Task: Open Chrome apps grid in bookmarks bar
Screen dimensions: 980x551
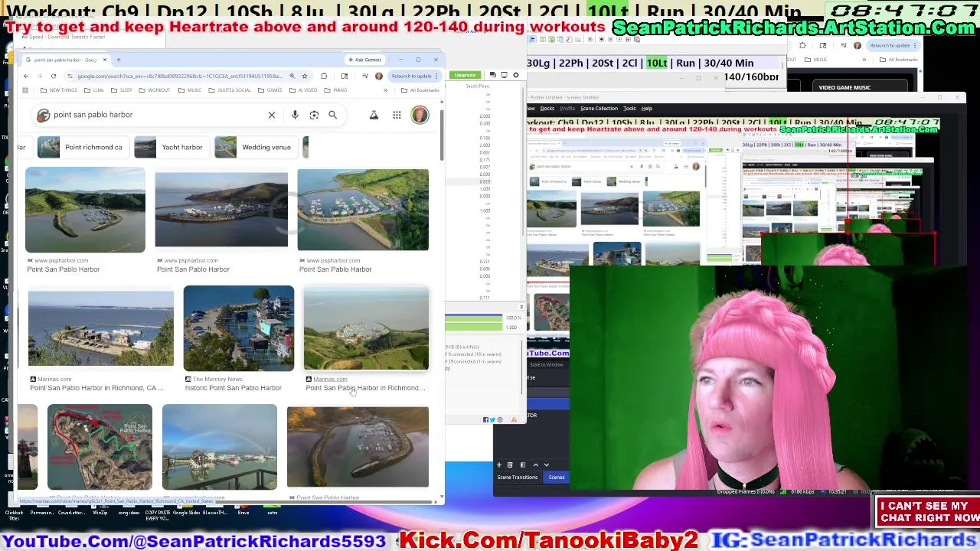Action: 25,90
